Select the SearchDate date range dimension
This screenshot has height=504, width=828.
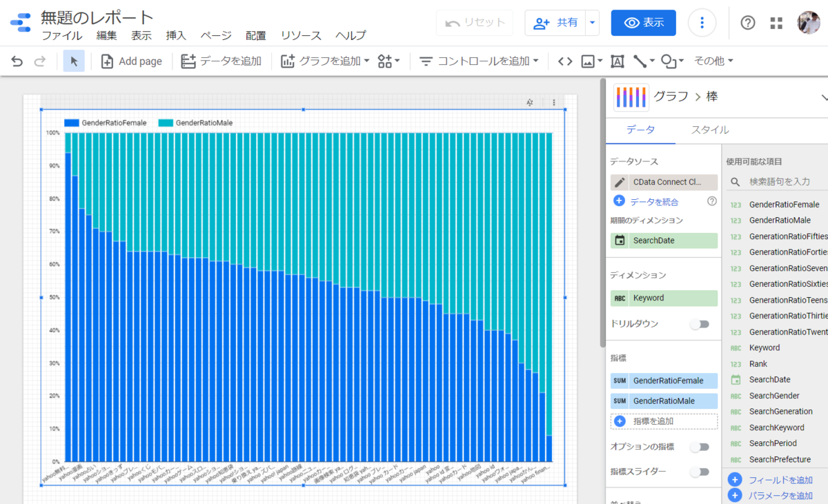664,241
